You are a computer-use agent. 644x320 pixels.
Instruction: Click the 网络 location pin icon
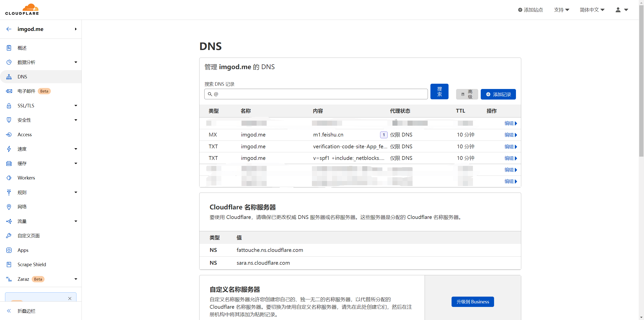9,207
